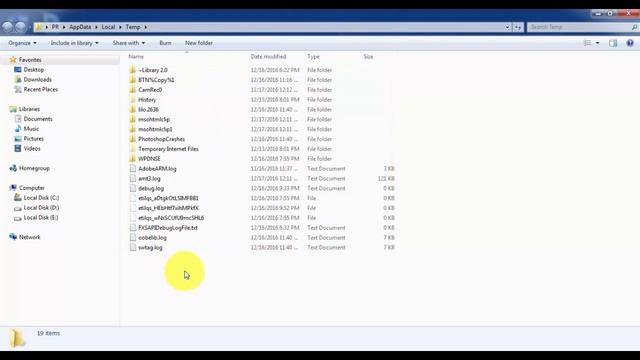Click the Pictures library icon
Viewport: 640px width, 360px height.
click(x=18, y=139)
